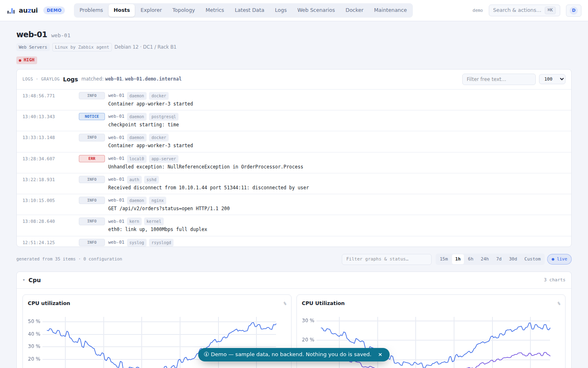The height and width of the screenshot is (368, 588).
Task: Click the demo banner info icon
Action: pyautogui.click(x=207, y=355)
